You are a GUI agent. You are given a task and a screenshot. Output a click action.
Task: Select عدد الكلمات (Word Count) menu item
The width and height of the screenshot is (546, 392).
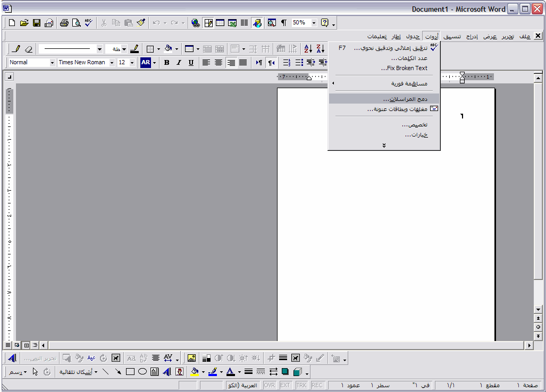(x=384, y=58)
